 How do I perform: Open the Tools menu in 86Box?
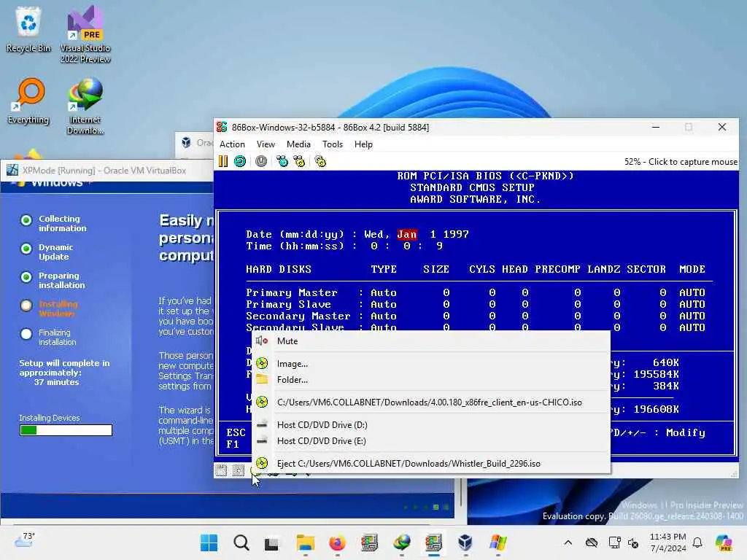(333, 144)
